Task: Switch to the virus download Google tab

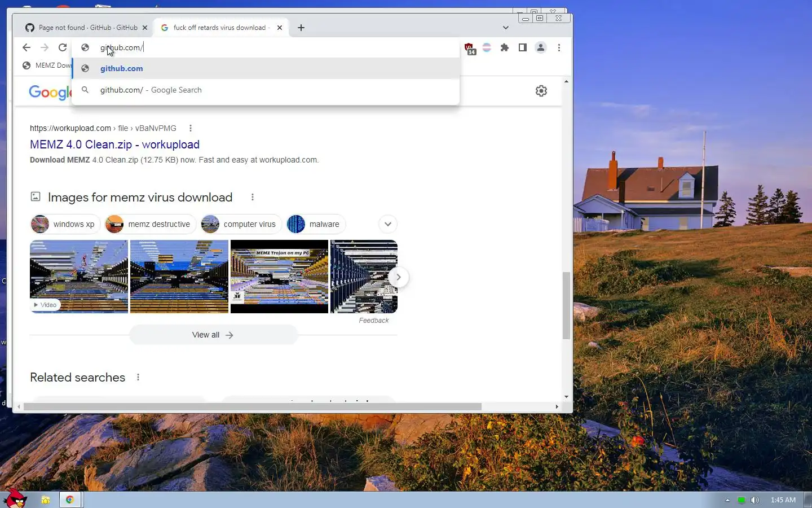Action: 222,28
